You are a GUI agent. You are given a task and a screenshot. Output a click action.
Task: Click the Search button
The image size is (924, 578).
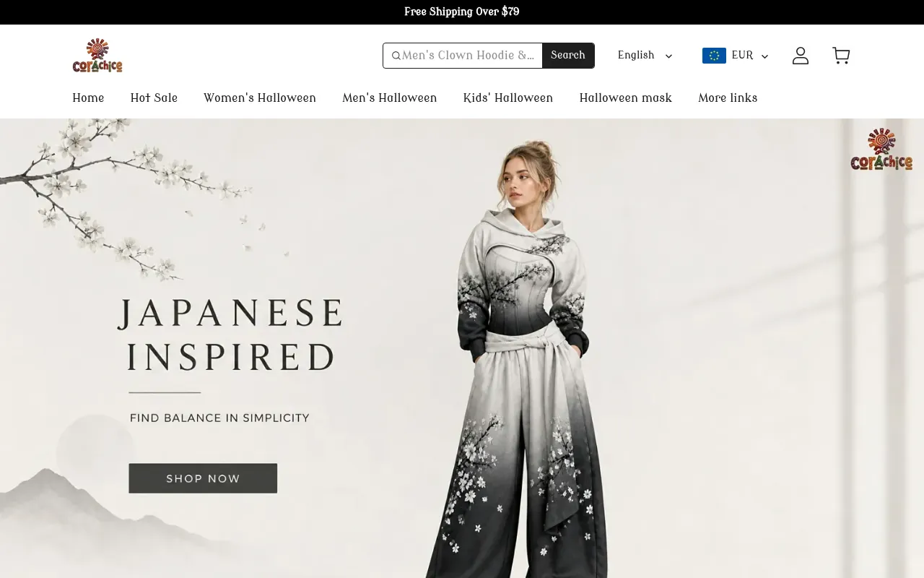point(568,56)
